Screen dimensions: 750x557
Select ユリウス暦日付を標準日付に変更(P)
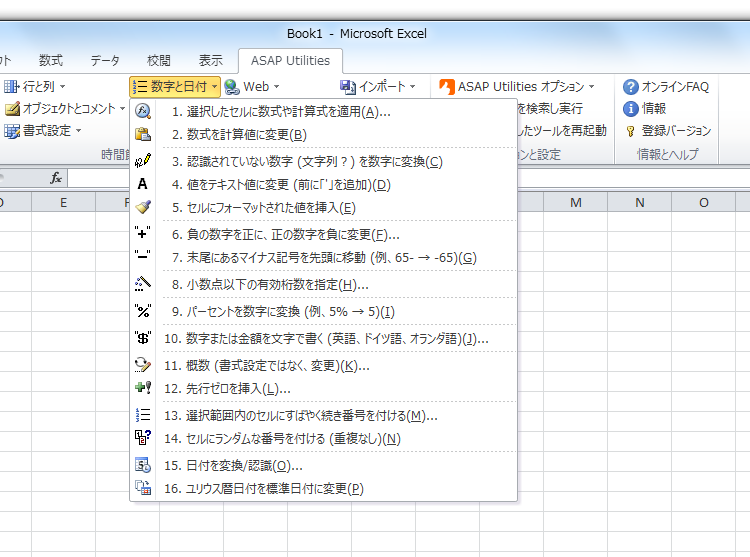(323, 489)
